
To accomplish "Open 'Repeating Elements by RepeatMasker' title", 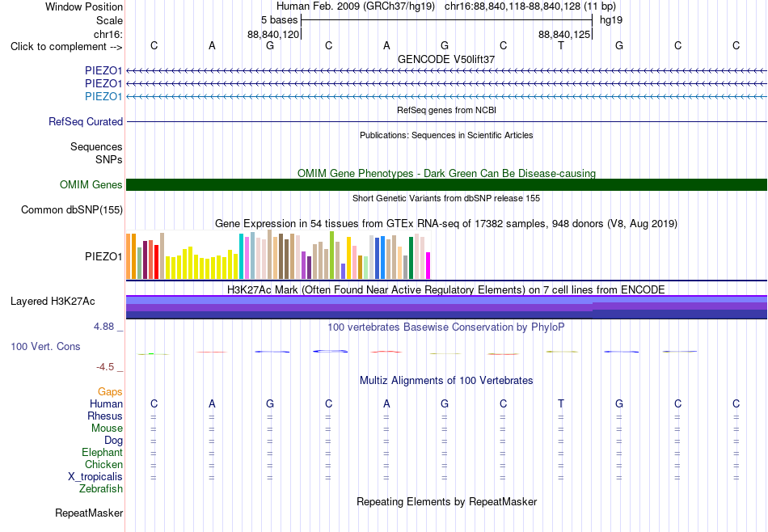I will pyautogui.click(x=446, y=502).
